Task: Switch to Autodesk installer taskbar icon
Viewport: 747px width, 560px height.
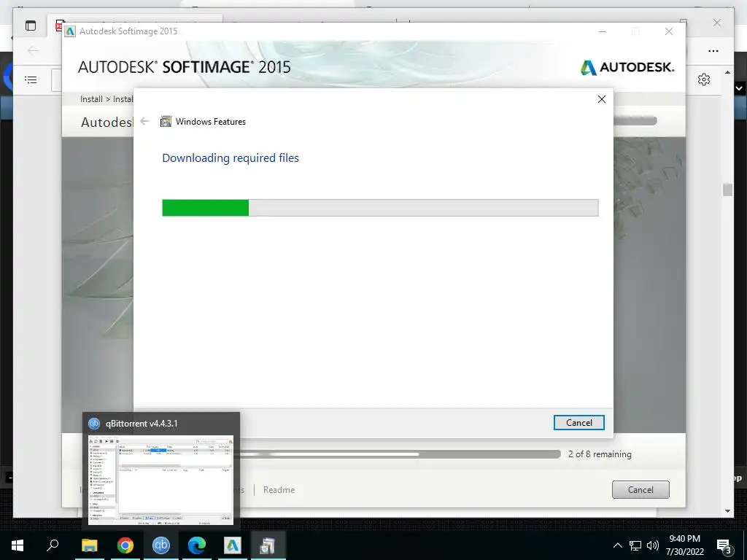Action: 233,545
